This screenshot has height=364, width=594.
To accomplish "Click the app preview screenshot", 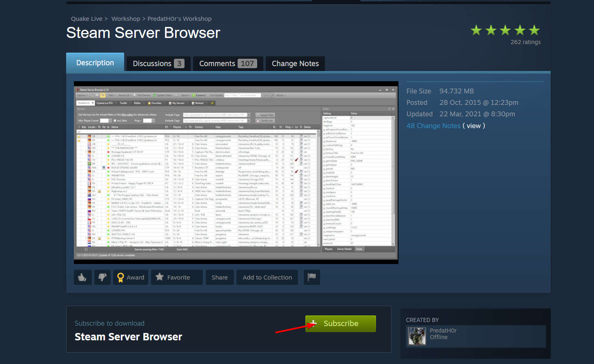I will coord(236,172).
